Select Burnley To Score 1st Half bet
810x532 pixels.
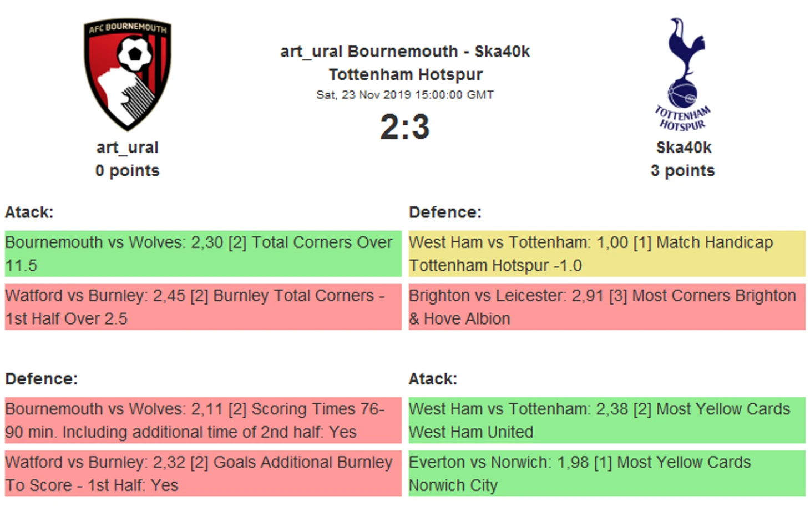coord(202,473)
